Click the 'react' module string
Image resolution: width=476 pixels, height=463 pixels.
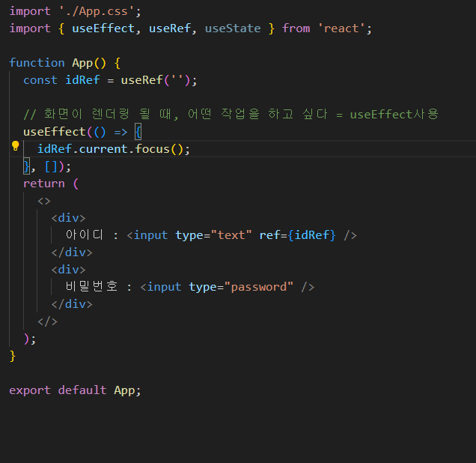[341, 28]
